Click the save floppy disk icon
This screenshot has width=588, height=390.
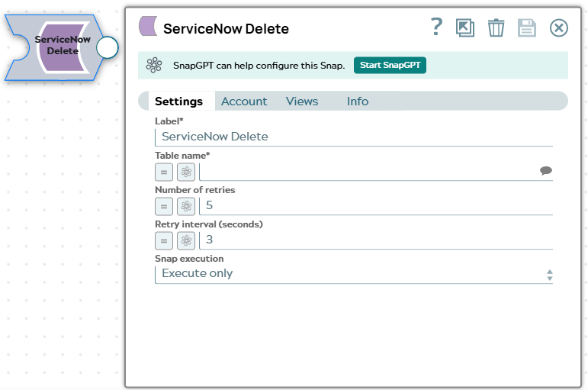pyautogui.click(x=527, y=27)
